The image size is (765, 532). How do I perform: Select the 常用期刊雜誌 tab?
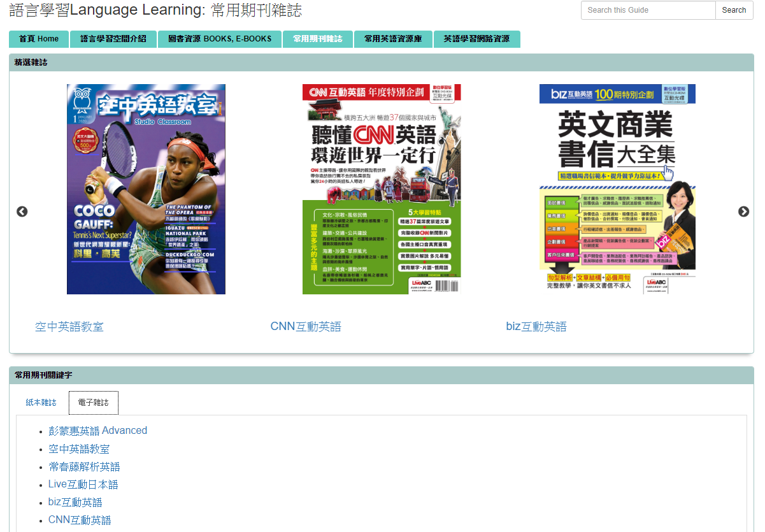318,39
